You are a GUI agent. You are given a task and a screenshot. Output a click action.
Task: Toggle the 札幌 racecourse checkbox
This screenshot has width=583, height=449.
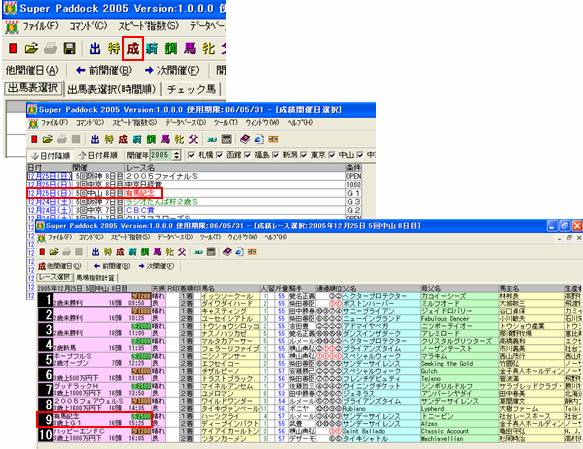pos(191,155)
